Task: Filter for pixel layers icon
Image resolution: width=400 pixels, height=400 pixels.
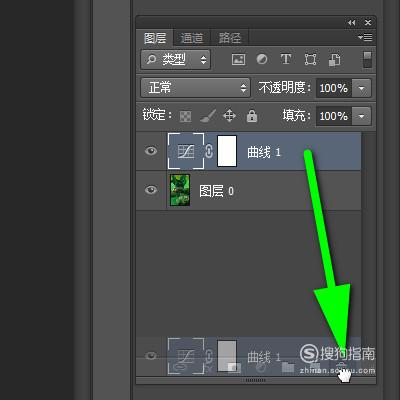Action: pos(238,60)
